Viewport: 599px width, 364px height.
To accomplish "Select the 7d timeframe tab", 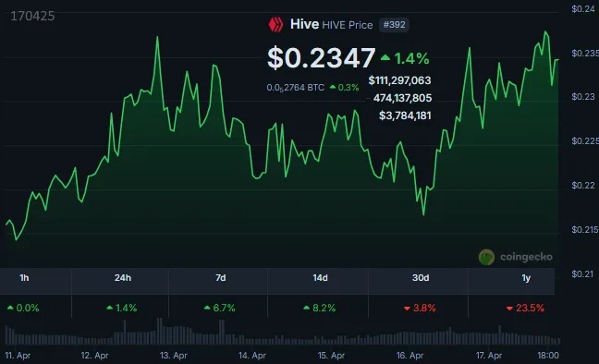I will click(220, 278).
